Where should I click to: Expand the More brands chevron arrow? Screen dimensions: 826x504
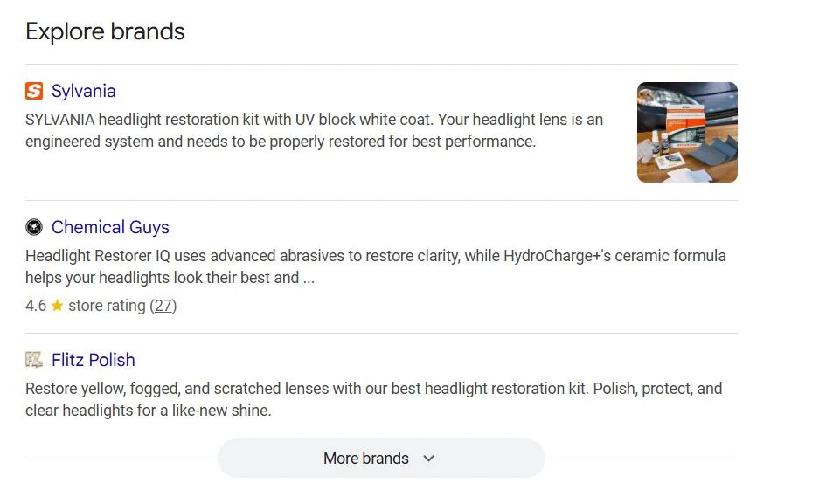(x=428, y=459)
